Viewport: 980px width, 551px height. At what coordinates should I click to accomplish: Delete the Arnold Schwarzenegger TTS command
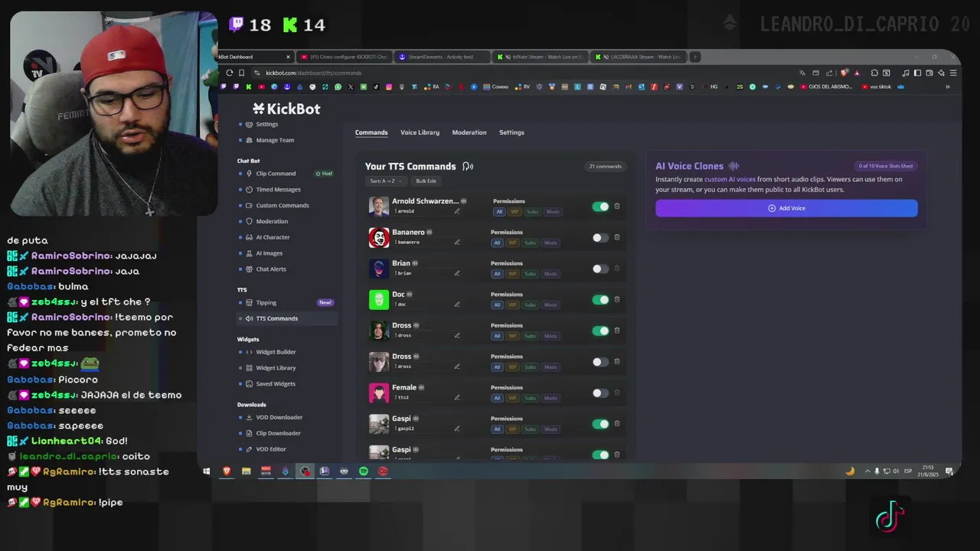pyautogui.click(x=617, y=207)
